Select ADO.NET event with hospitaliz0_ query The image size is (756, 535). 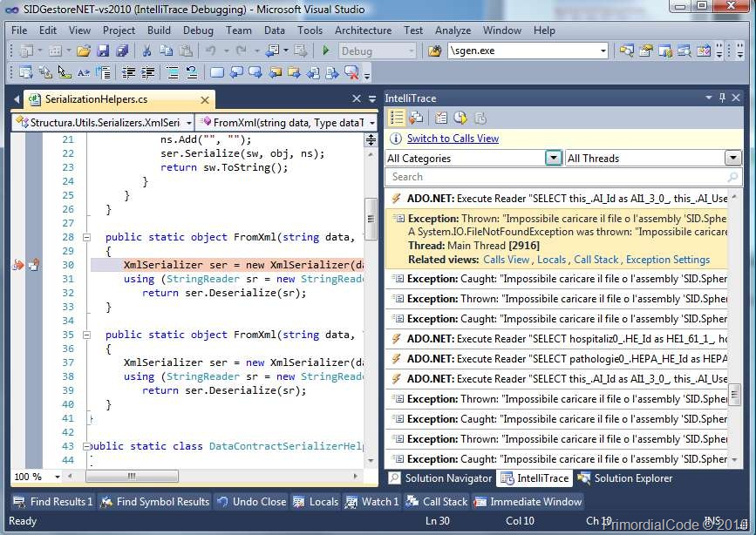557,339
